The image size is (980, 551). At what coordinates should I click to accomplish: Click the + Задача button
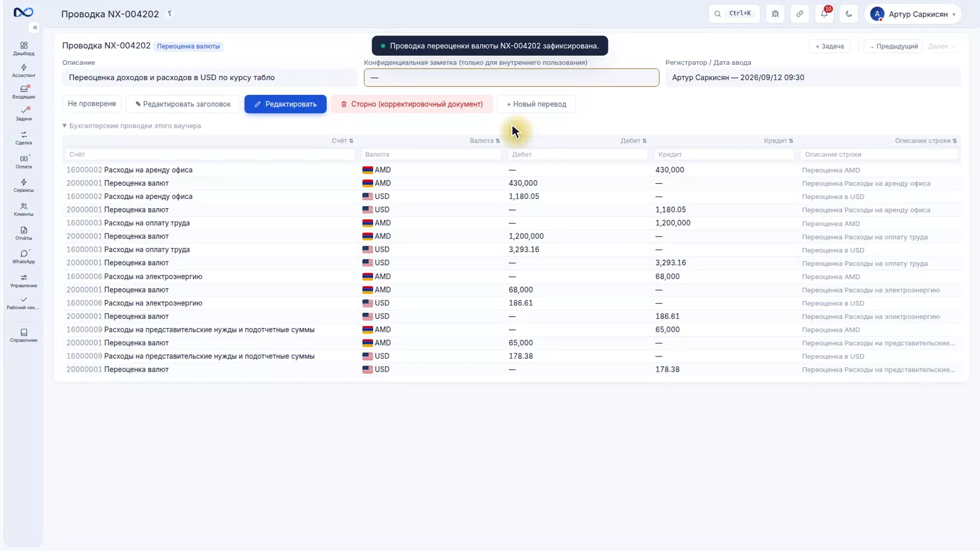click(x=829, y=46)
